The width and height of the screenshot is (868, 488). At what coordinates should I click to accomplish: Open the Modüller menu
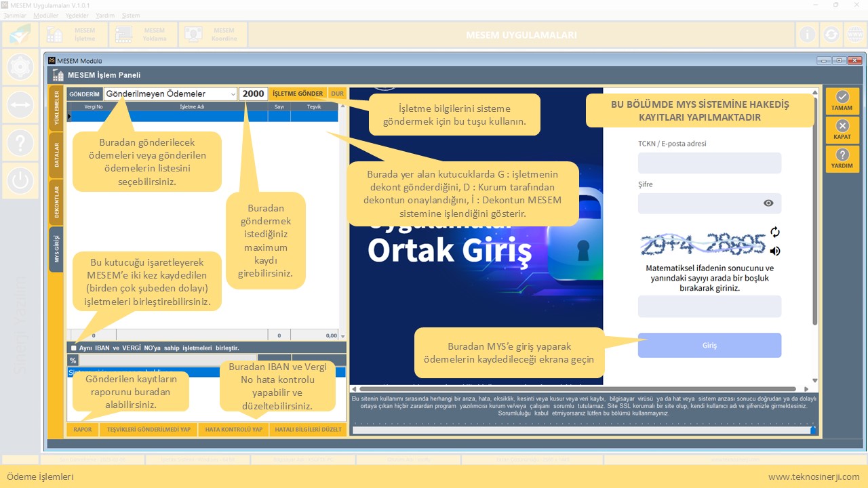pyautogui.click(x=45, y=16)
